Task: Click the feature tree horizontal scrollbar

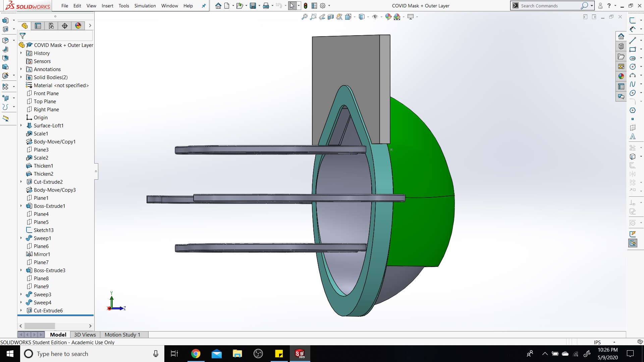Action: click(x=40, y=326)
